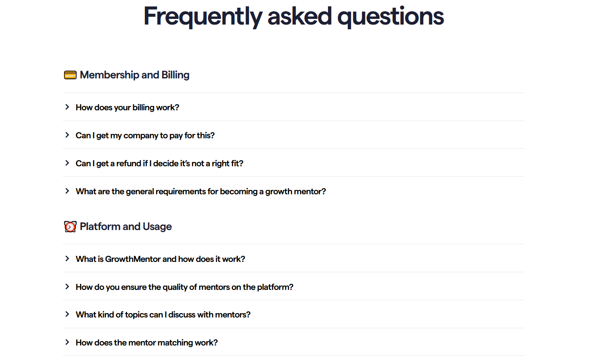Click chevron next to the refund question

[x=67, y=163]
